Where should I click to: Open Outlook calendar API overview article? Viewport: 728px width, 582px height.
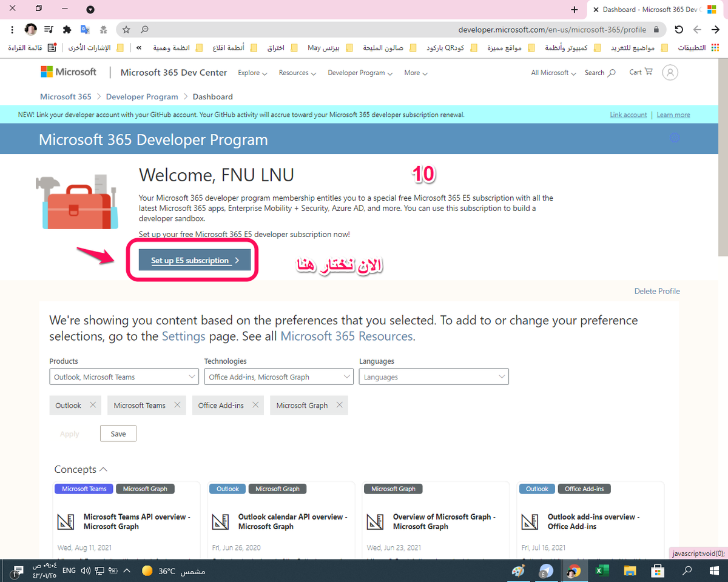coord(293,521)
